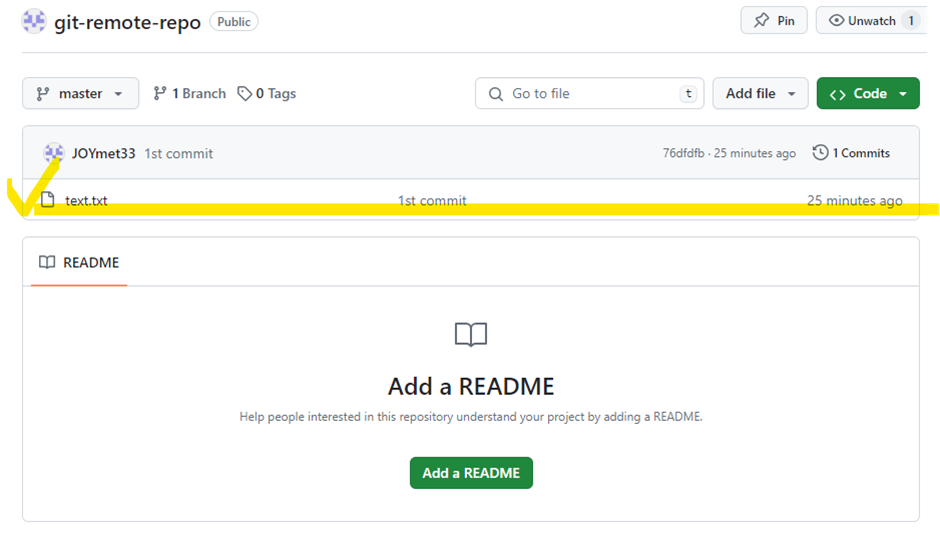
Task: Click the repository owner avatar beside git-remote-repo
Action: pos(34,22)
